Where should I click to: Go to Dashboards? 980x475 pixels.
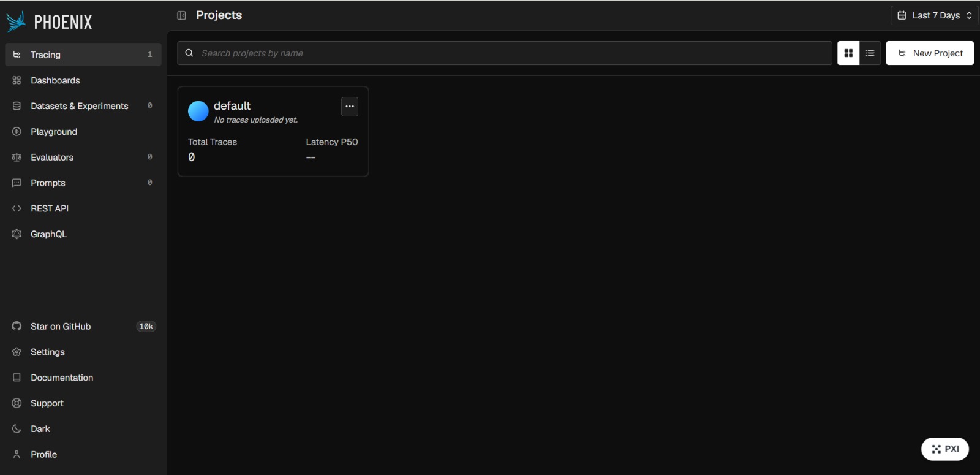point(83,80)
